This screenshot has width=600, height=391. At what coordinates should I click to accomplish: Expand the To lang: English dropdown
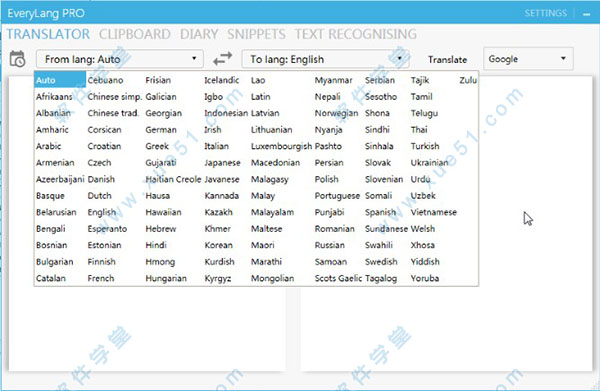point(326,59)
